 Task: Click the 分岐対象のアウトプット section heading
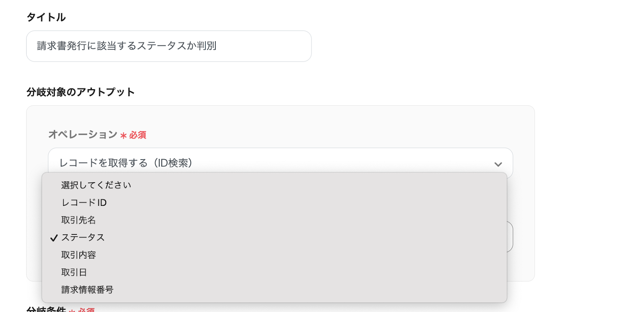click(x=80, y=92)
